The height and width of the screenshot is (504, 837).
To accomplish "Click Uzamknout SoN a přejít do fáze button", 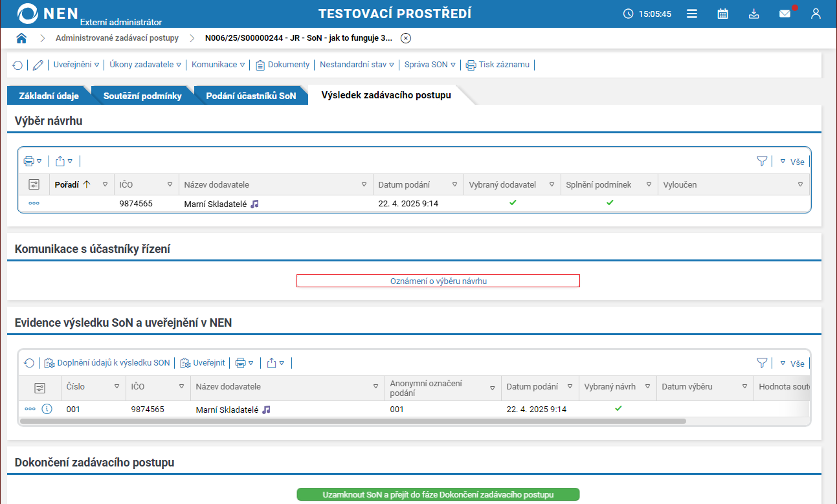I will point(438,494).
